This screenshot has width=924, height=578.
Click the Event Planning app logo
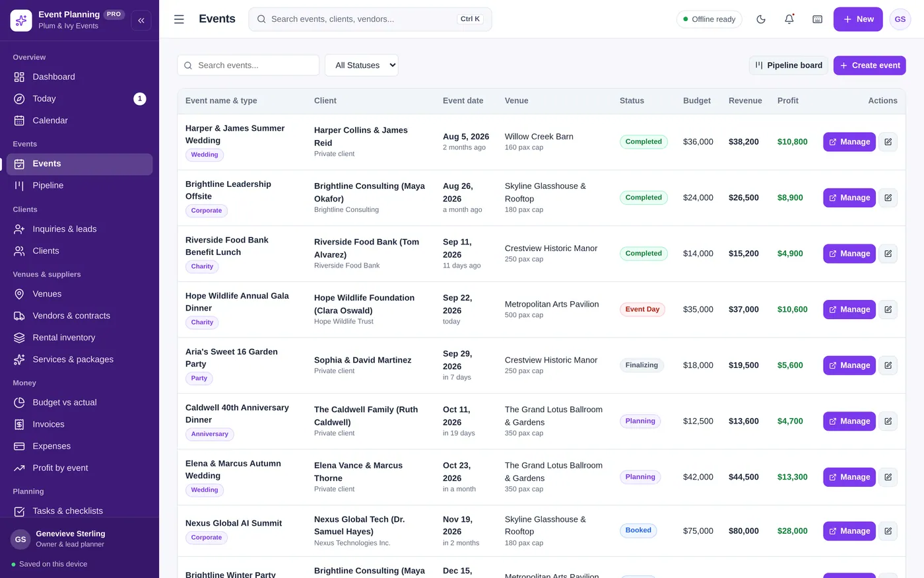(21, 20)
